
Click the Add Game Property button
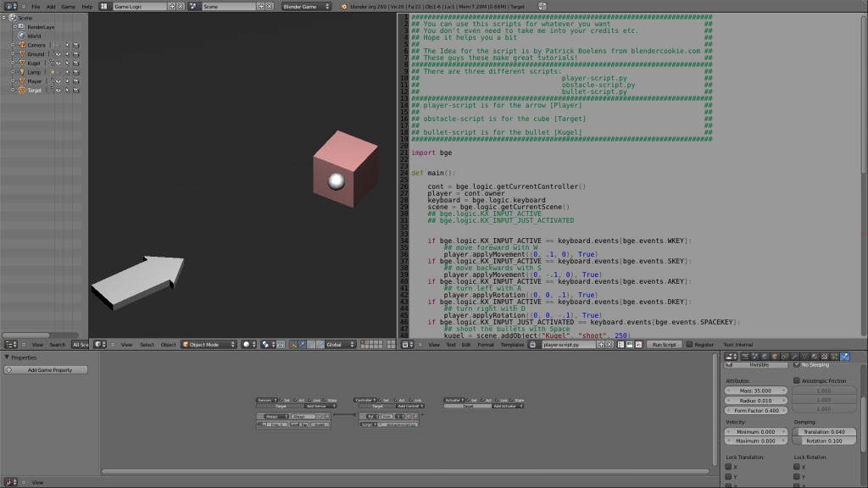pos(47,369)
